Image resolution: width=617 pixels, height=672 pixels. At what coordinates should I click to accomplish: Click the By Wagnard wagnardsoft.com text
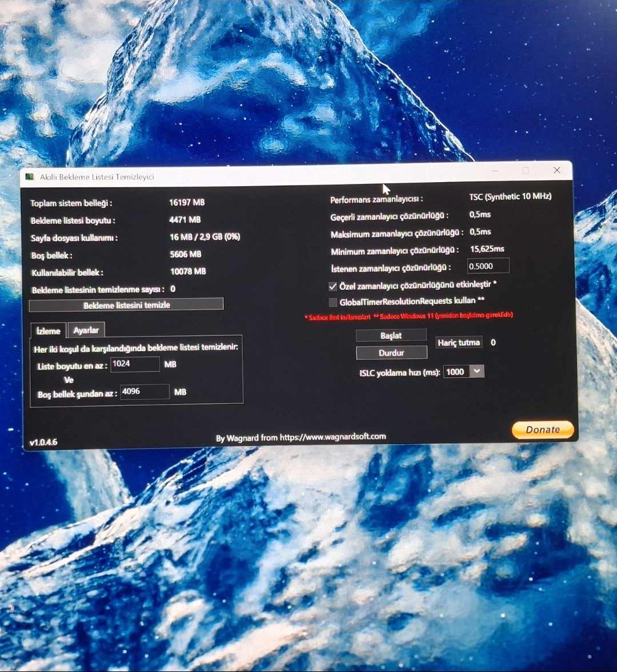[301, 437]
